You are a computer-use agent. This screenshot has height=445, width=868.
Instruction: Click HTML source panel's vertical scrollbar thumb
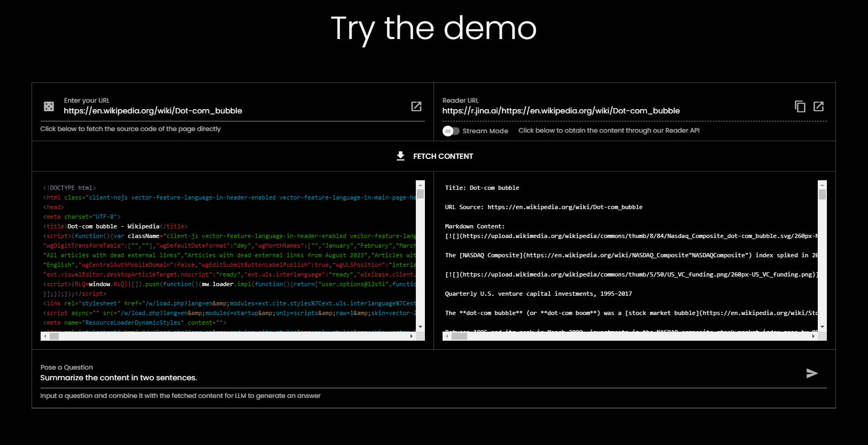(420, 194)
